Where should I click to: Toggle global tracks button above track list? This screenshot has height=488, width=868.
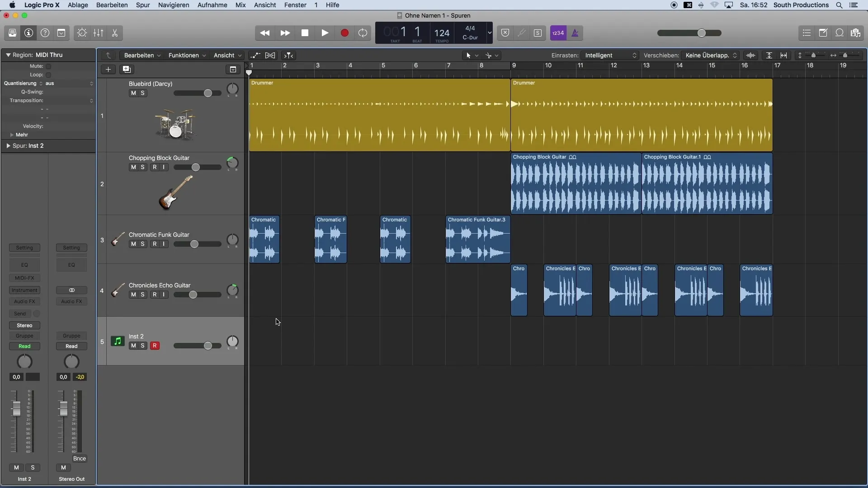tap(233, 69)
